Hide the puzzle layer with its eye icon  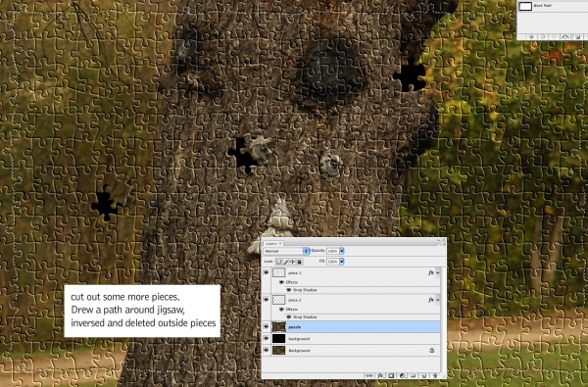267,326
